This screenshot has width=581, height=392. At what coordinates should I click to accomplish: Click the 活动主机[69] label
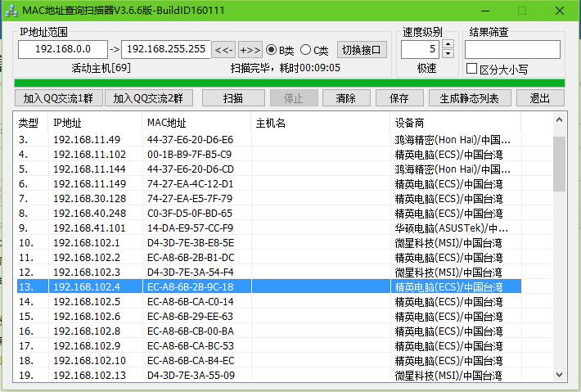(101, 68)
